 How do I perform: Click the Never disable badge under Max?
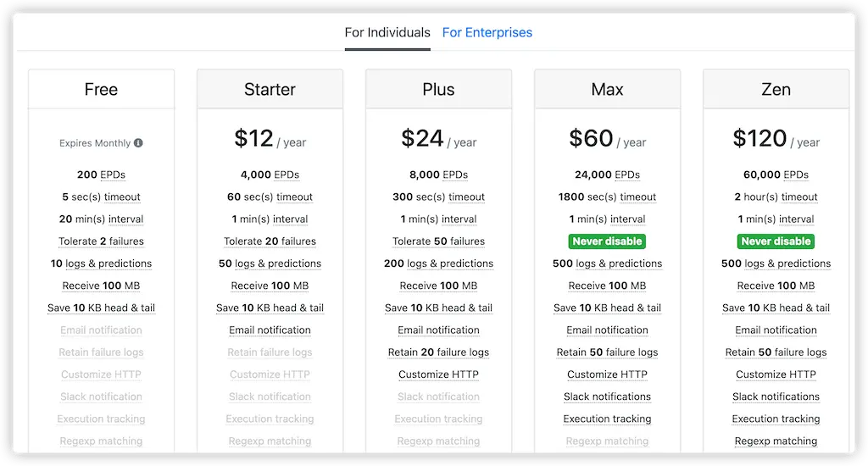point(607,241)
